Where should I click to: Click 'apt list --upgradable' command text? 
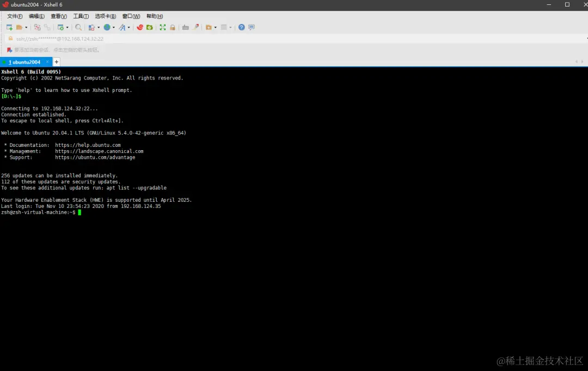coord(136,188)
